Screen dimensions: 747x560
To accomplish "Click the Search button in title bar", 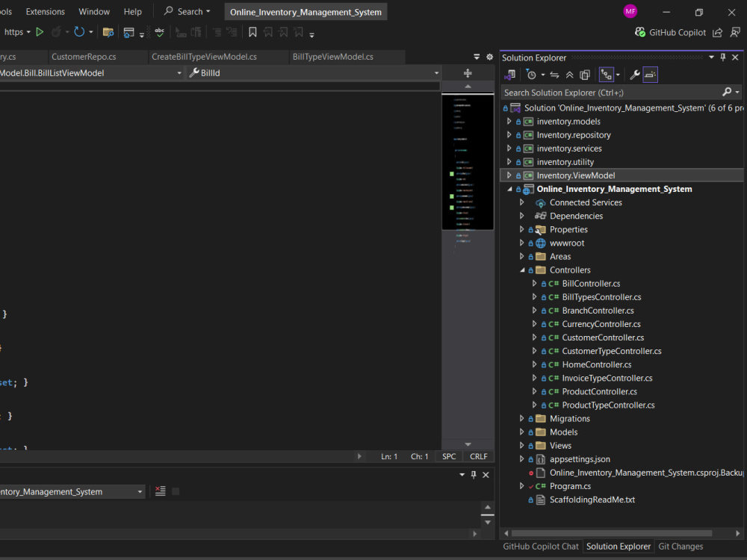I will point(187,11).
